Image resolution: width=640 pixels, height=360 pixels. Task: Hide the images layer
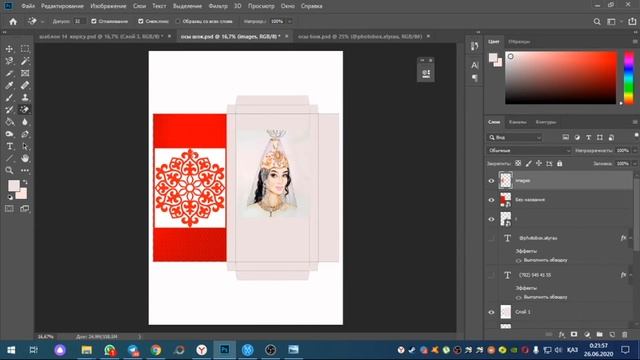tap(491, 181)
